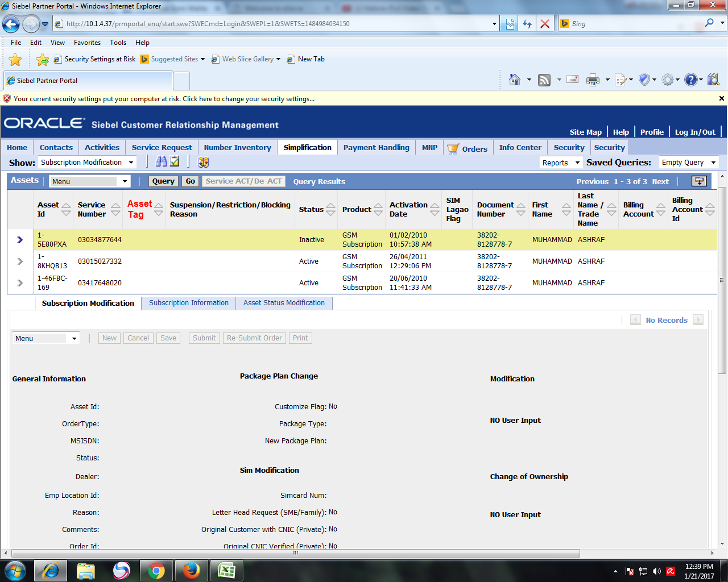Click the horizontal scrollbar at page bottom
728x582 pixels.
296,553
